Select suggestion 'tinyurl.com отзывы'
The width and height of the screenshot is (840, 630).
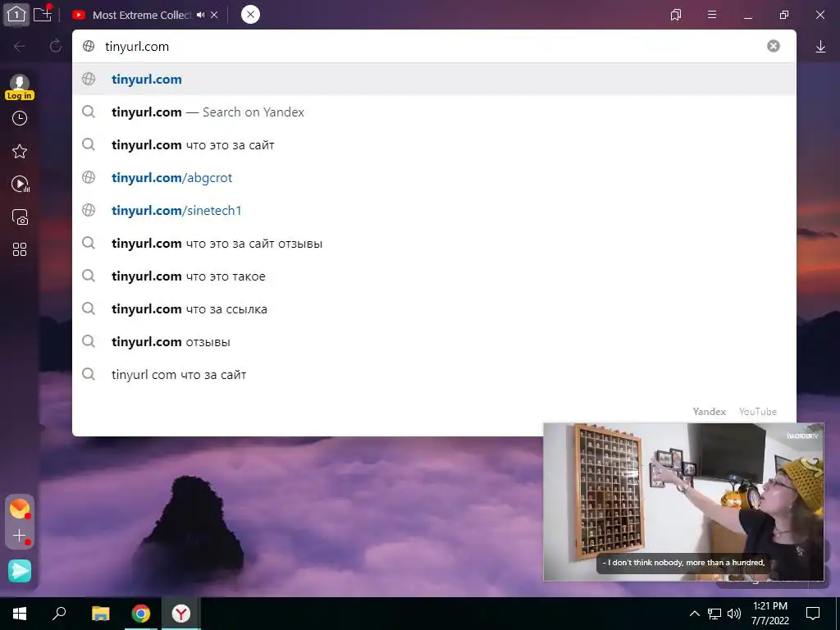click(x=434, y=342)
